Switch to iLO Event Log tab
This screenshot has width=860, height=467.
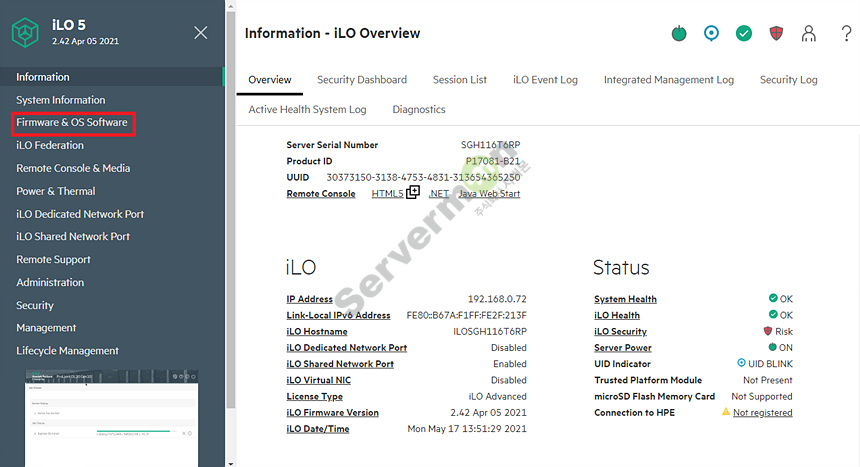pyautogui.click(x=545, y=80)
